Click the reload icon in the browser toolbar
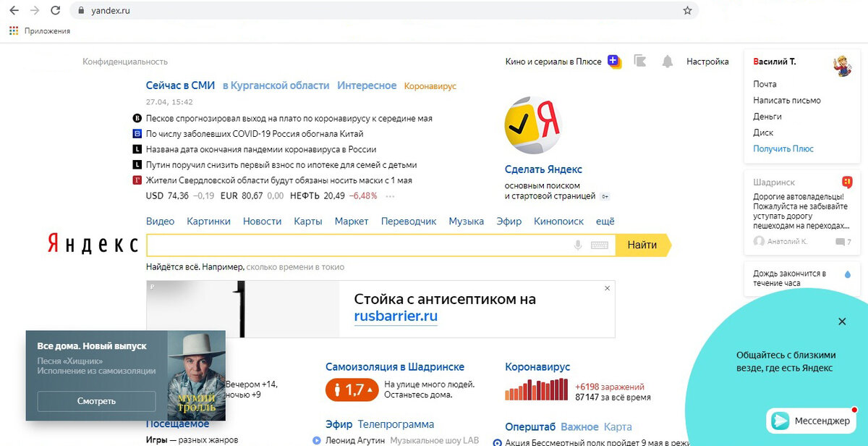The width and height of the screenshot is (868, 446). (x=56, y=11)
